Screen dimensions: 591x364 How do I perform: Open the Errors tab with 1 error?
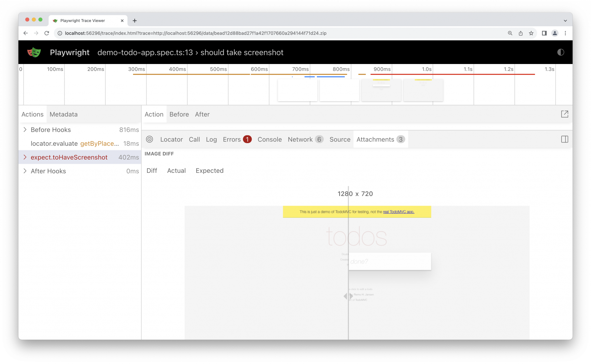(x=231, y=139)
